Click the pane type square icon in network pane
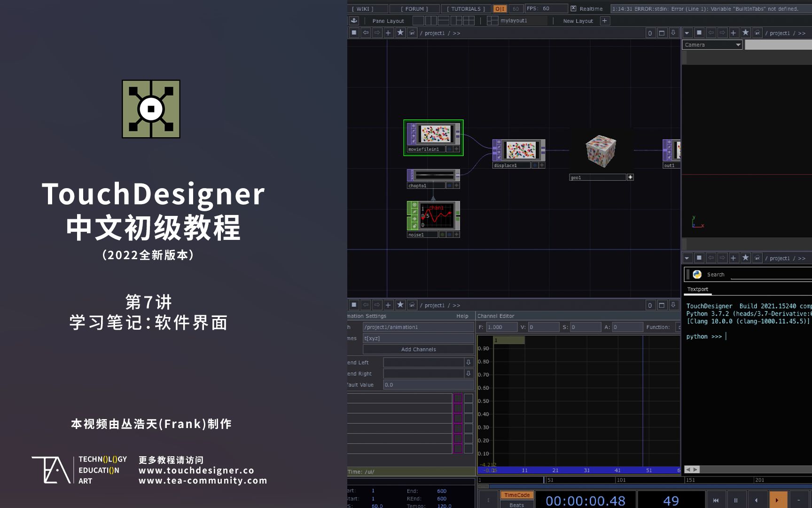 pyautogui.click(x=354, y=33)
